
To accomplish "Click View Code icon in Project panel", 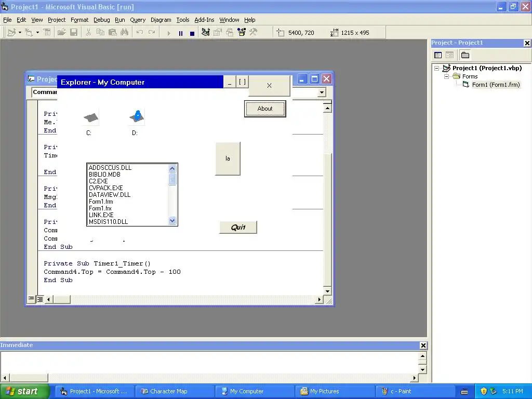I will coord(438,55).
